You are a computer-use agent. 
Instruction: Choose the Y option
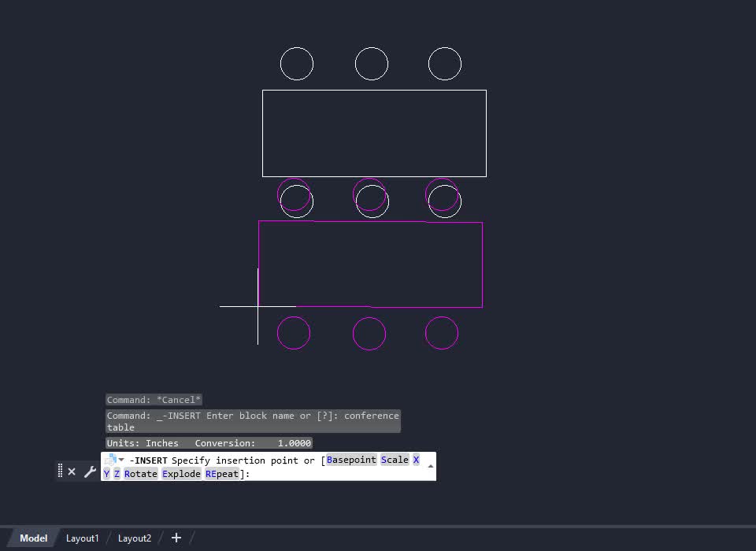coord(106,474)
